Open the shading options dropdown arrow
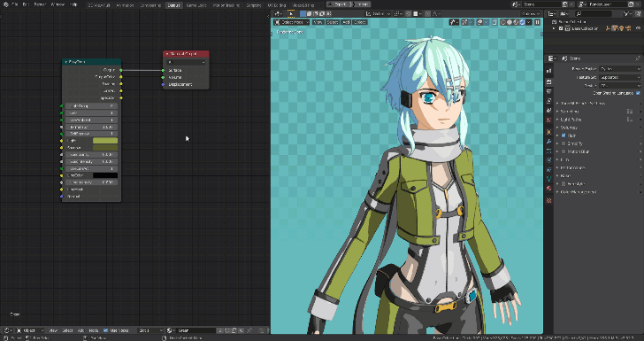Viewport: 644px width, 341px height. [x=529, y=22]
